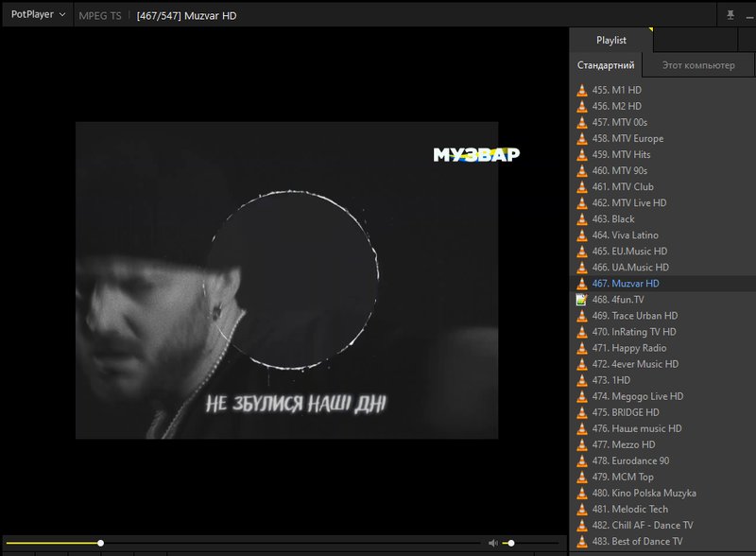Click VLC cone icon for MTV Europe

pos(582,138)
